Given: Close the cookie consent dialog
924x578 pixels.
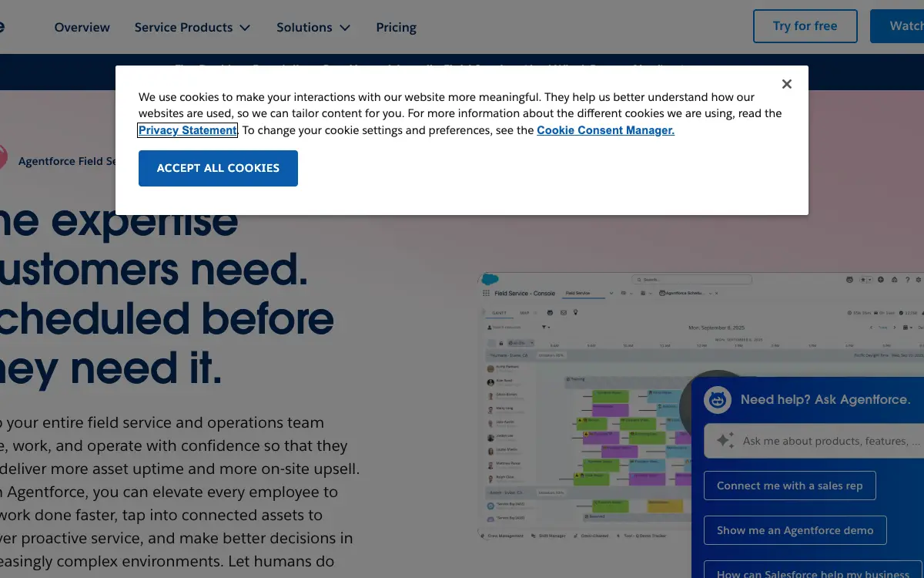Looking at the screenshot, I should (x=786, y=84).
